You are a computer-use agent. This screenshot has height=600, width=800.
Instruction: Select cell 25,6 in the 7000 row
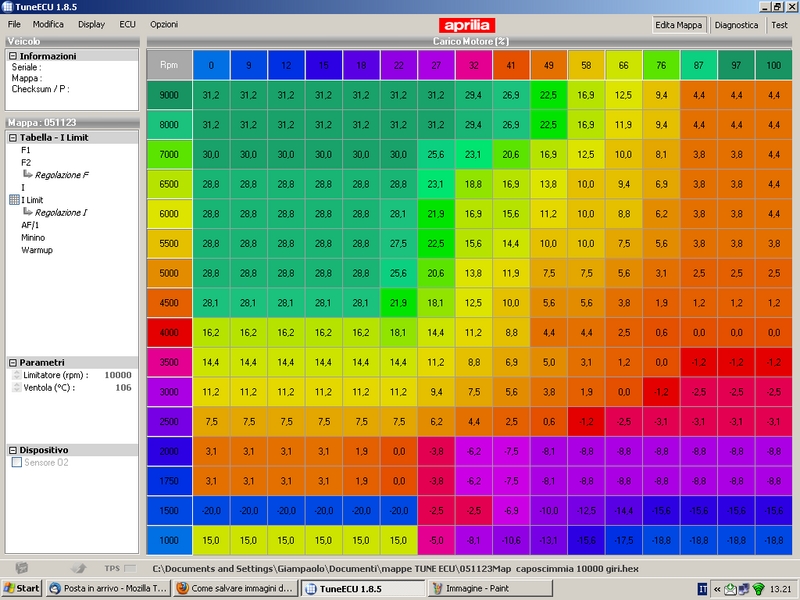436,154
